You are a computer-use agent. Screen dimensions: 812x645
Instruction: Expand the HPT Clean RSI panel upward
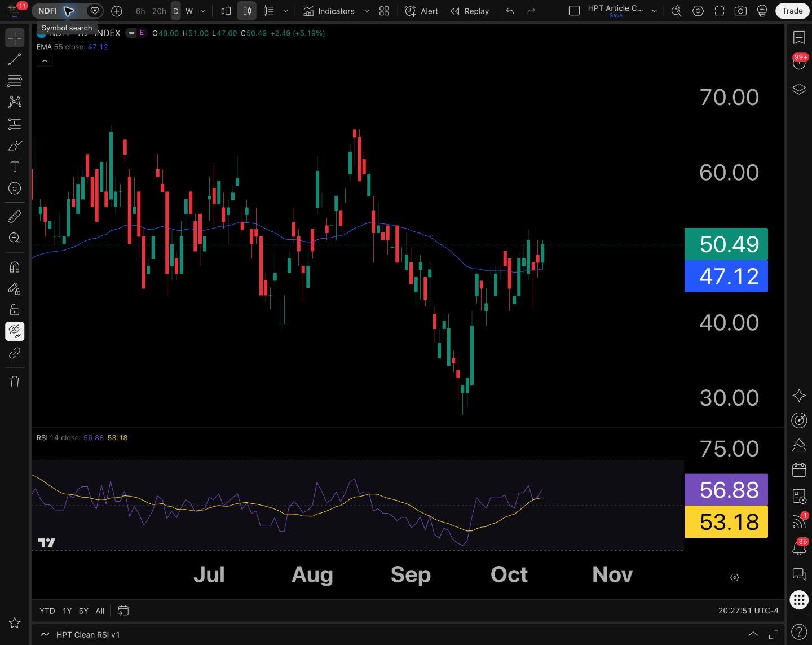pyautogui.click(x=753, y=634)
